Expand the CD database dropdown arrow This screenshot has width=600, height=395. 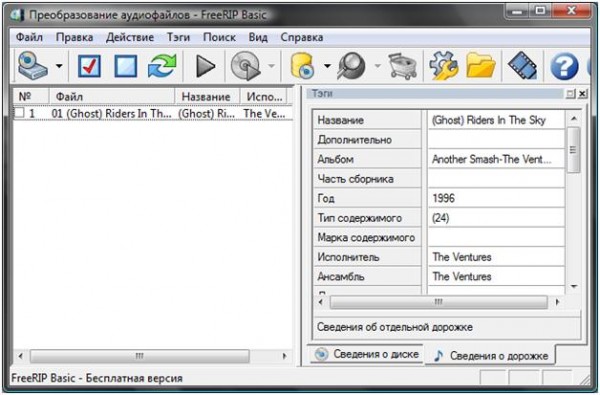(x=327, y=66)
